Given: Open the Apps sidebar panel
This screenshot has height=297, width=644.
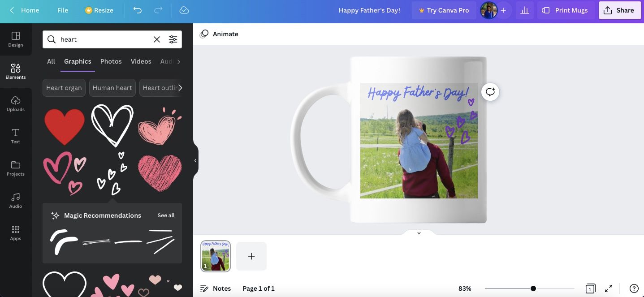Looking at the screenshot, I should 16,233.
